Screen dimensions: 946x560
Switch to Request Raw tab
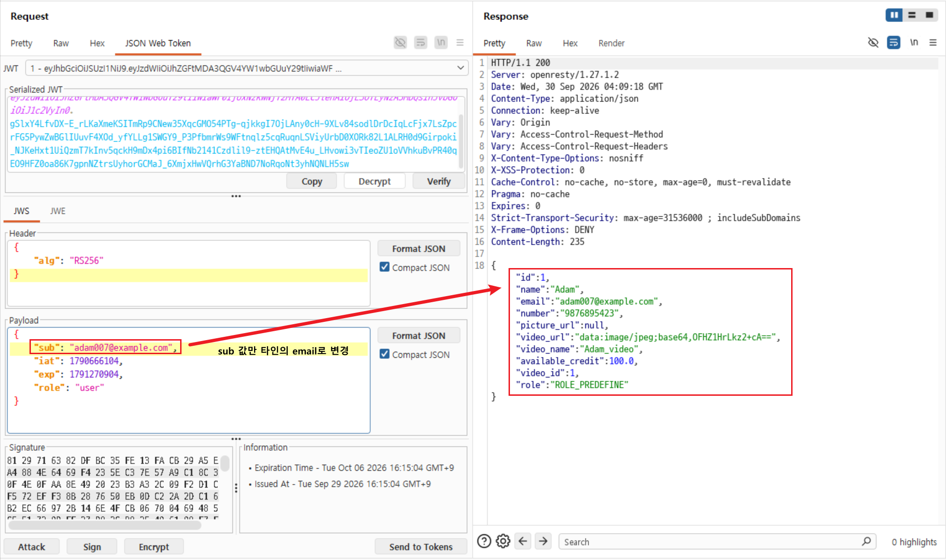(x=61, y=43)
